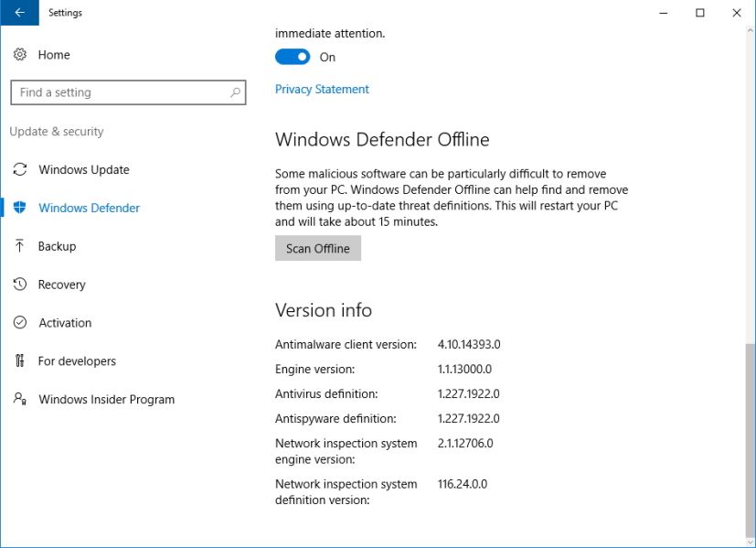Click the Recovery clock icon

(20, 285)
